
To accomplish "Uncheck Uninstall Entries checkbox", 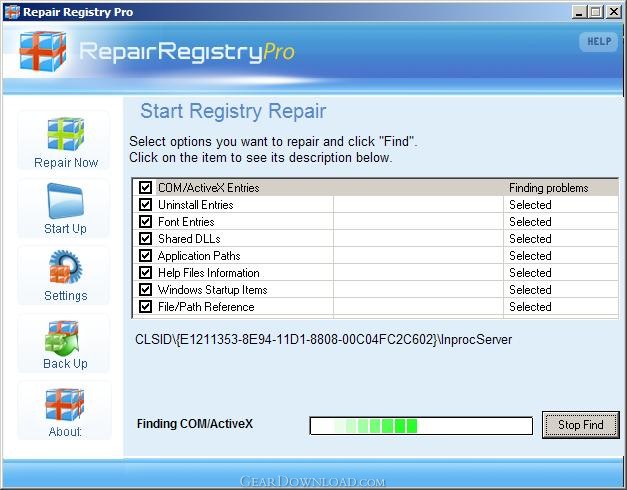I will (145, 205).
